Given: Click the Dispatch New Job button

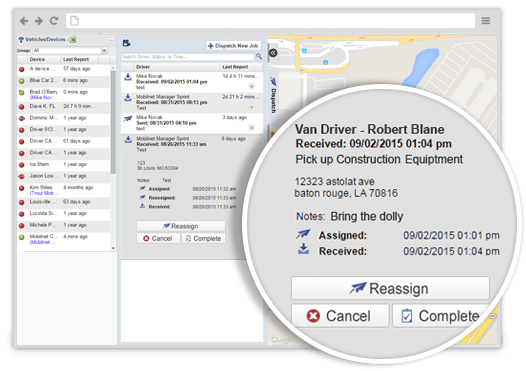Looking at the screenshot, I should click(233, 46).
